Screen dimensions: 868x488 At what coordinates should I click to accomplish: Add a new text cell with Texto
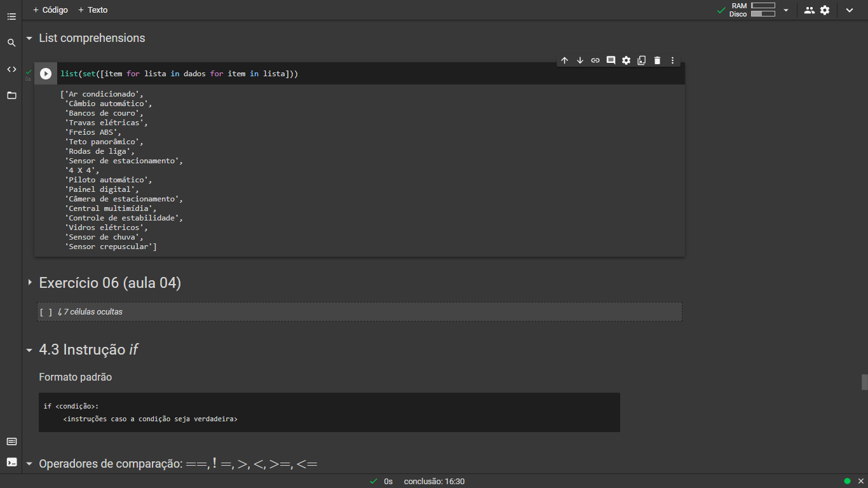[x=93, y=10]
